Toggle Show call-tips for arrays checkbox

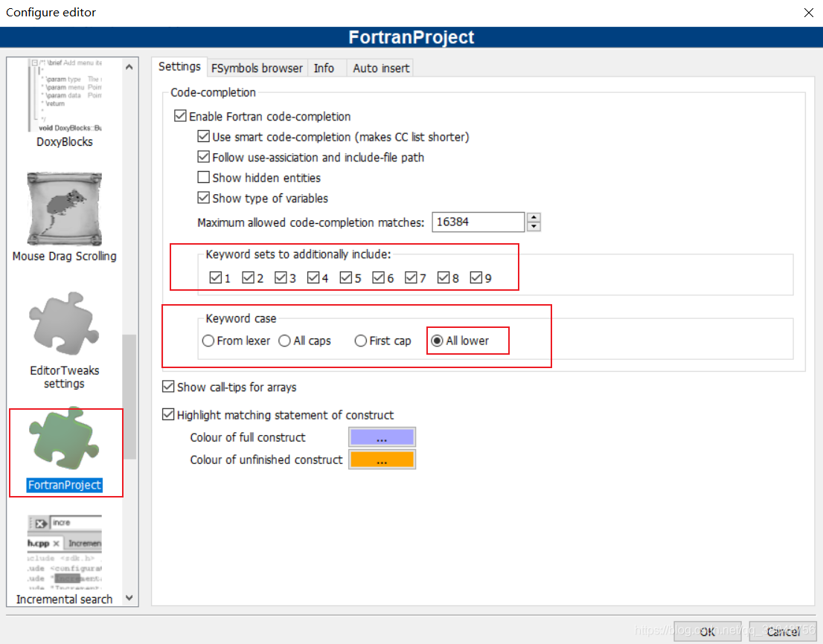pos(168,387)
